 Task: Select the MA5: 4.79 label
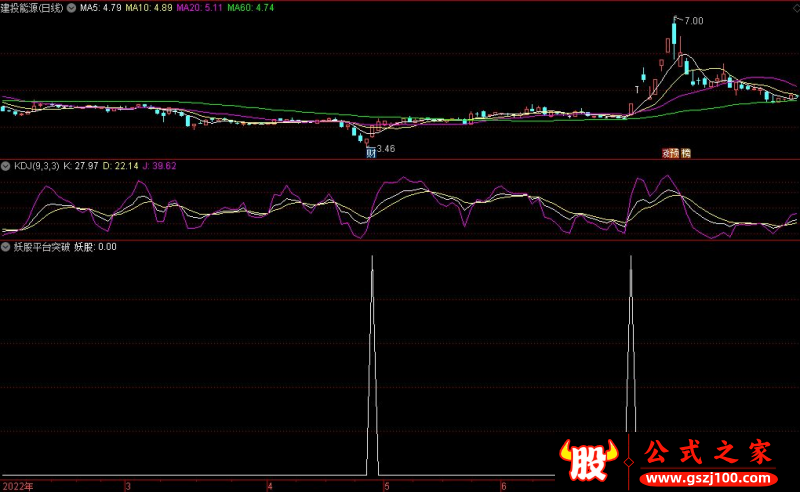pyautogui.click(x=101, y=8)
